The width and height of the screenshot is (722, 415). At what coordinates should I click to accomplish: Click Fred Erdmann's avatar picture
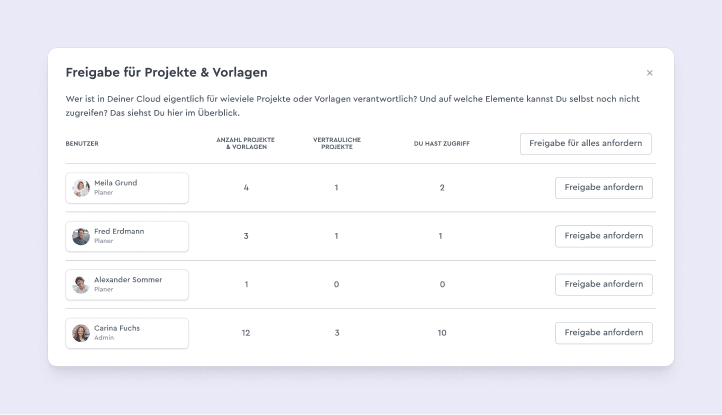[81, 236]
